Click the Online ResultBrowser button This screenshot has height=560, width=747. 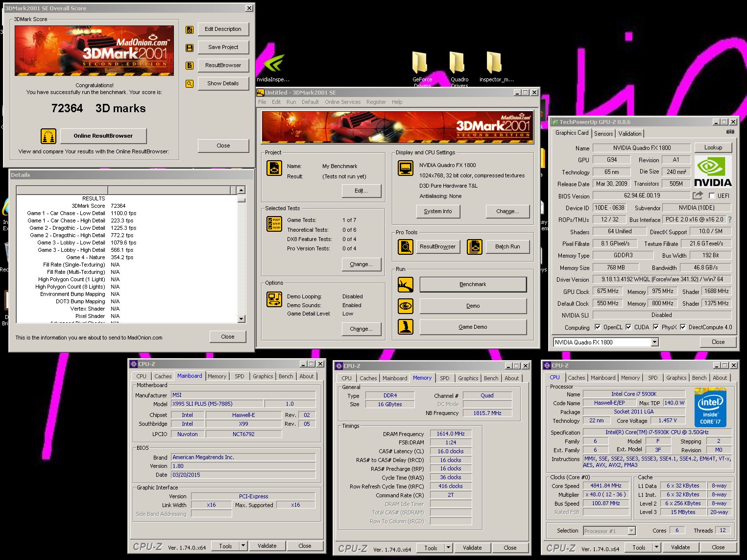(103, 136)
